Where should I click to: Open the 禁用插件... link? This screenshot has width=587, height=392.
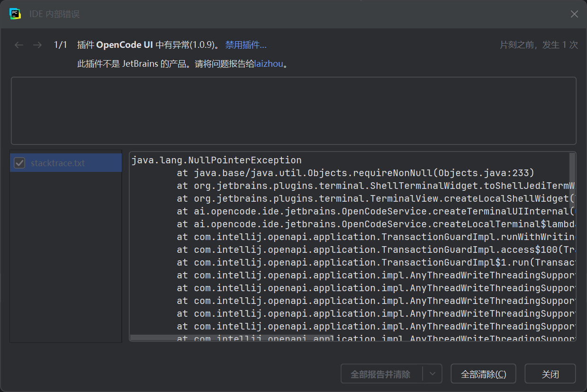pyautogui.click(x=246, y=45)
